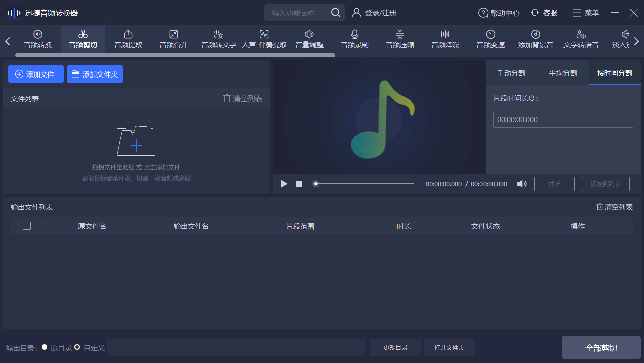Toggle the select-all checkbox in output list

26,226
